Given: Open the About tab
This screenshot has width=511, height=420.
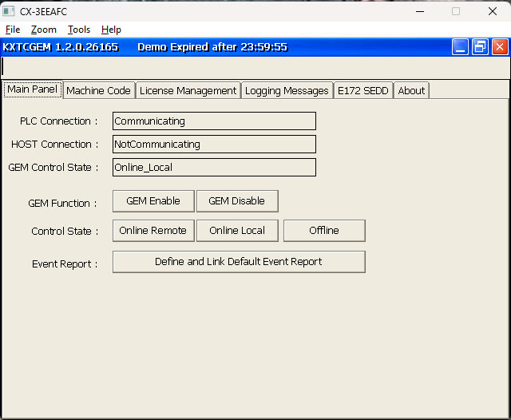Looking at the screenshot, I should pos(411,90).
